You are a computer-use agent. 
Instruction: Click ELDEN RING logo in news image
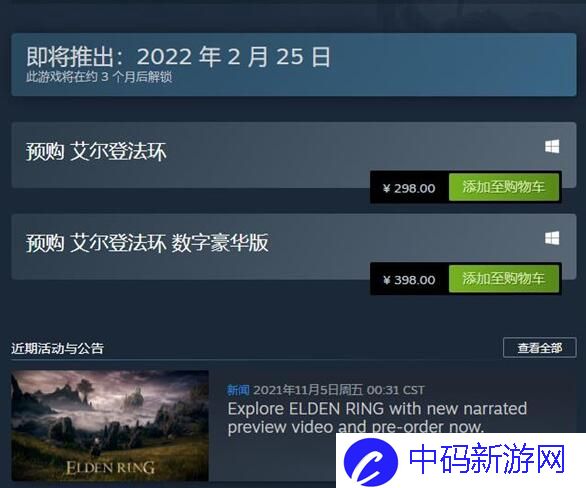[110, 467]
